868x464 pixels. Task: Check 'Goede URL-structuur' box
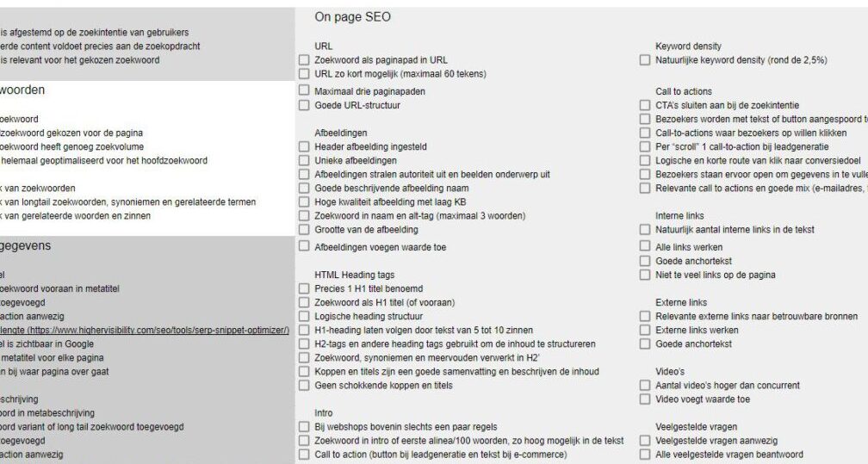click(x=304, y=105)
